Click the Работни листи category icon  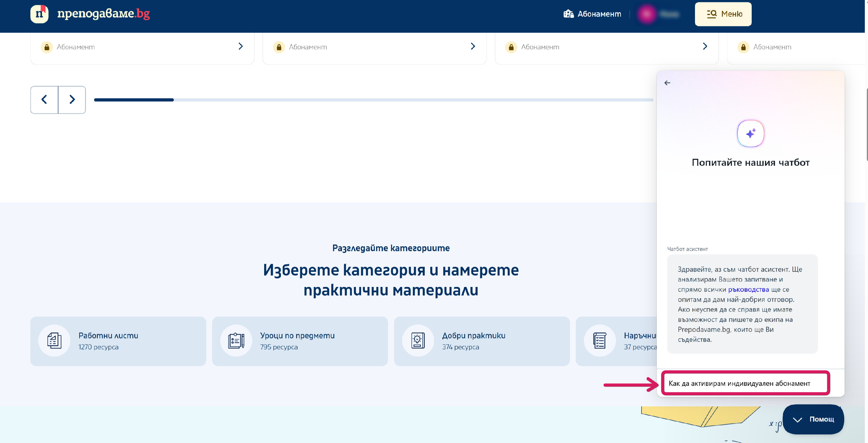click(54, 341)
